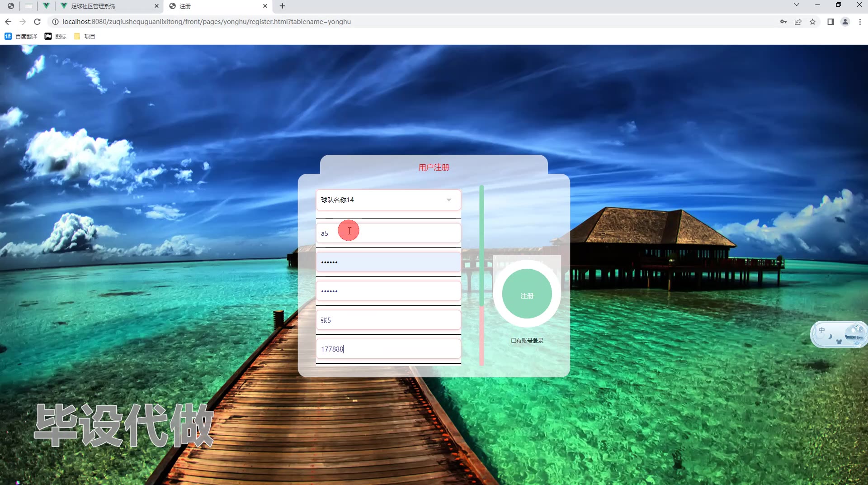Follow the 已有账号登录 link
Screen dimensions: 868x485
[527, 341]
